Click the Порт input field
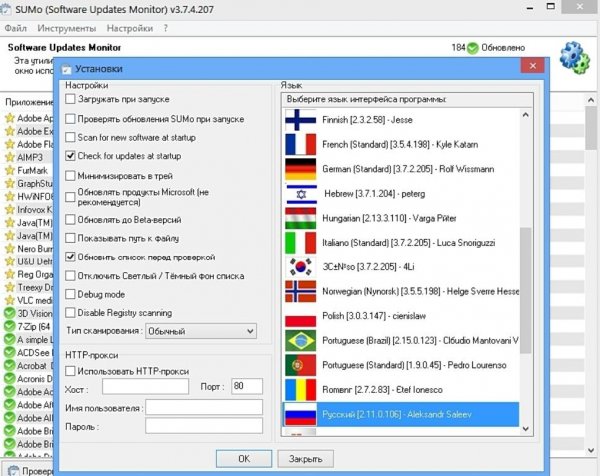This screenshot has height=476, width=600. click(x=247, y=386)
